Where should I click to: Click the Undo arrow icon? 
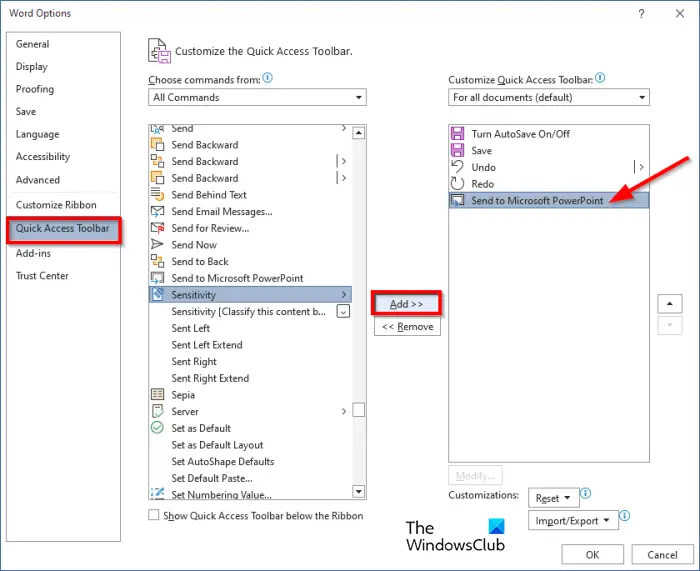coord(457,167)
